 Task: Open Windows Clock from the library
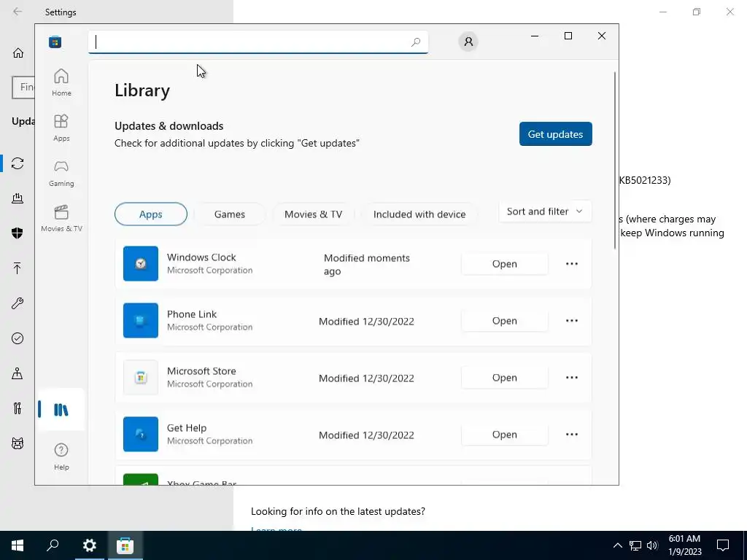coord(505,264)
